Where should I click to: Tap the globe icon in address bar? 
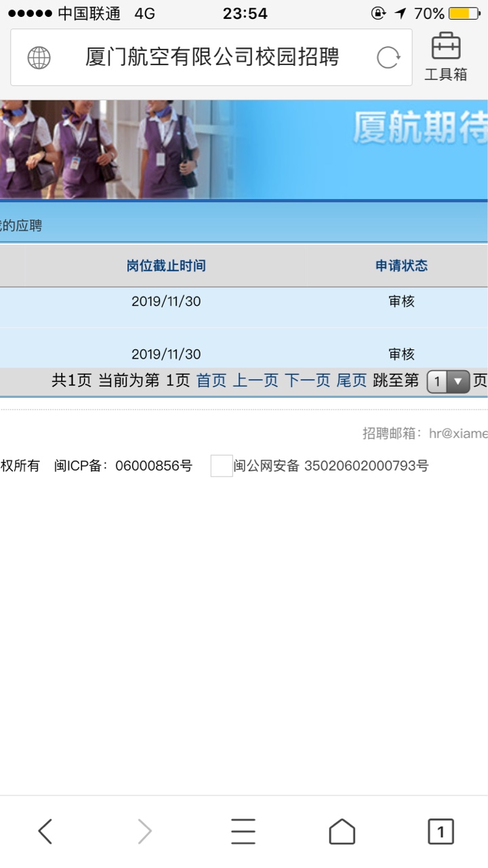[39, 58]
